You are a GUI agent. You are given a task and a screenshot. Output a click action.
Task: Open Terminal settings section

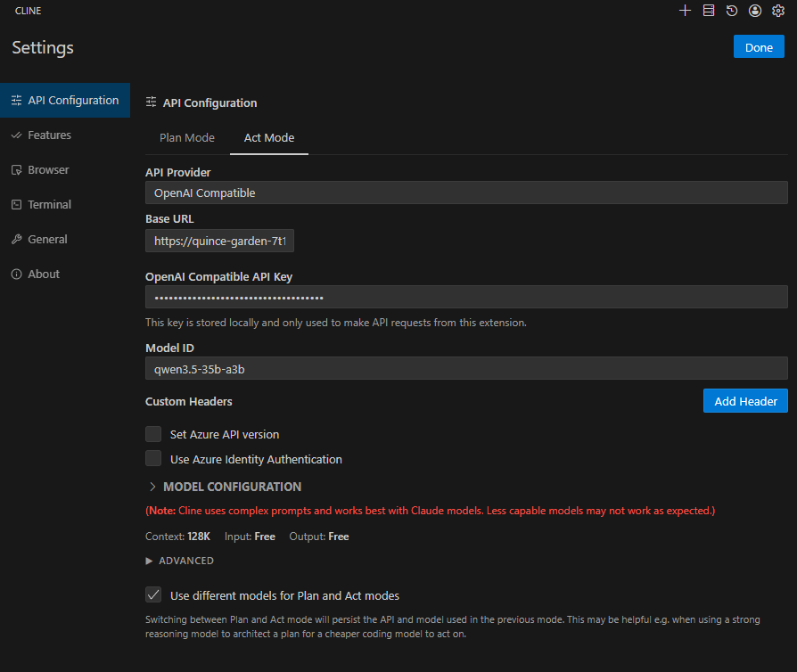(65, 204)
